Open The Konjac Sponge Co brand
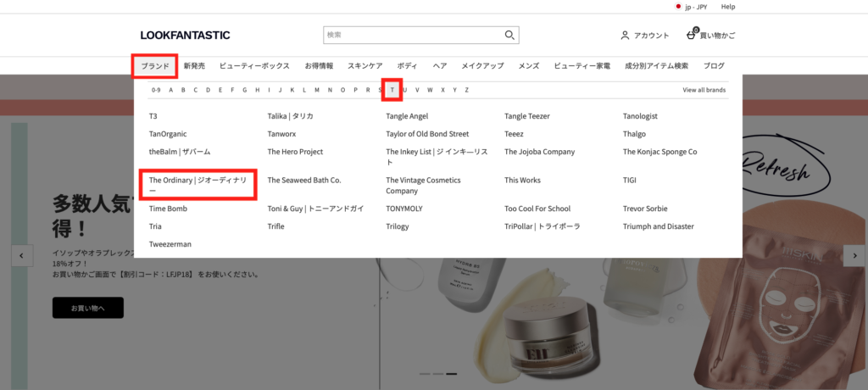868x390 pixels. point(659,152)
